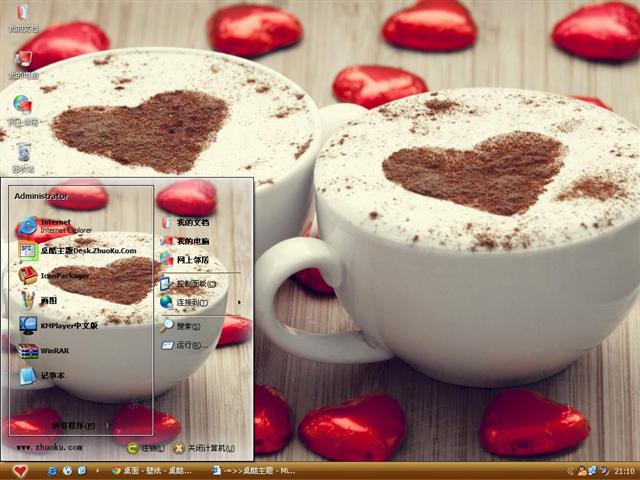This screenshot has width=640, height=480.
Task: Expand quick launch overflow arrow
Action: point(97,471)
